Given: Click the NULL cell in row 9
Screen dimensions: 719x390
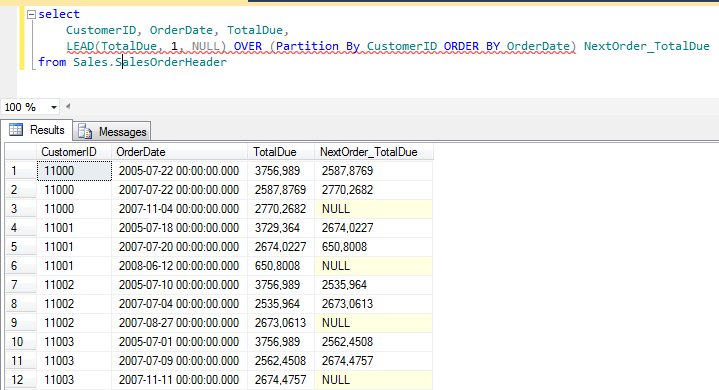Looking at the screenshot, I should [x=373, y=323].
